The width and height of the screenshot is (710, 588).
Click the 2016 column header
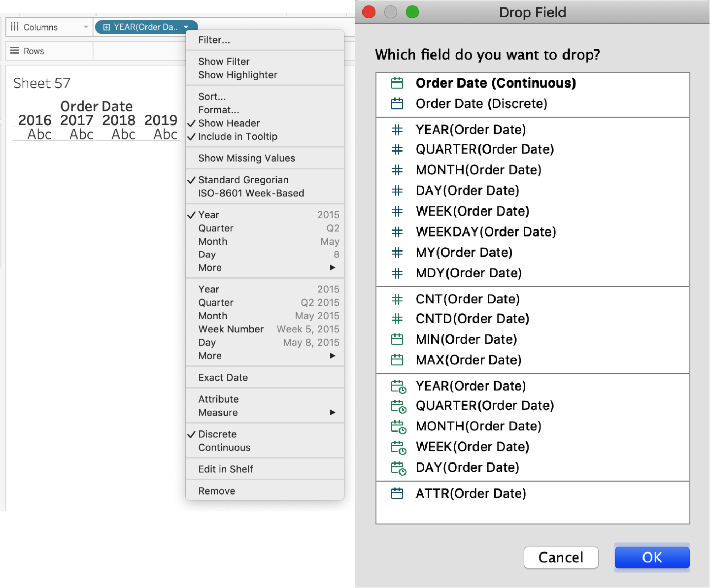(34, 120)
